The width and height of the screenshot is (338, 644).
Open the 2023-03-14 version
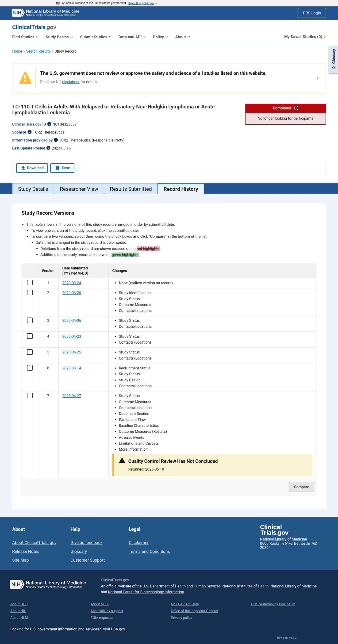click(x=72, y=368)
